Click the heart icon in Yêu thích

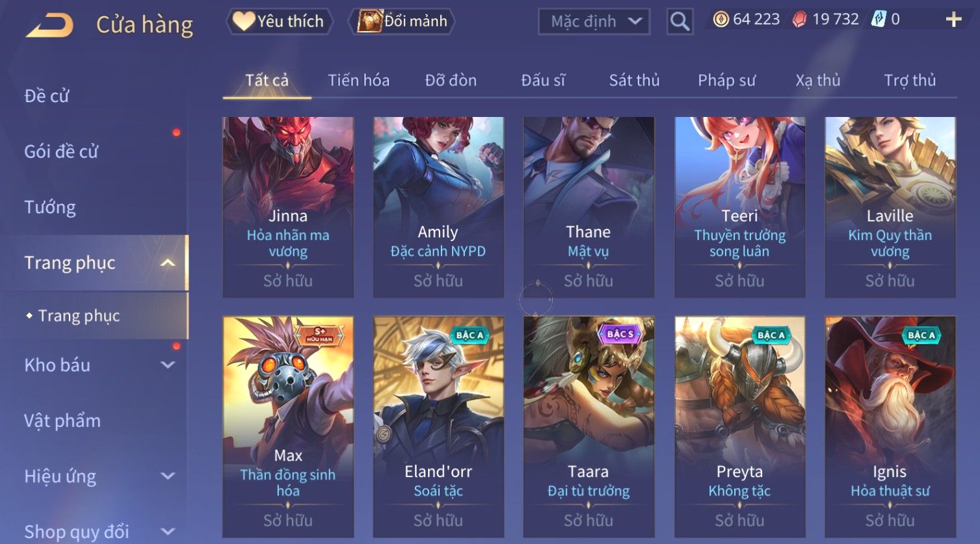244,21
